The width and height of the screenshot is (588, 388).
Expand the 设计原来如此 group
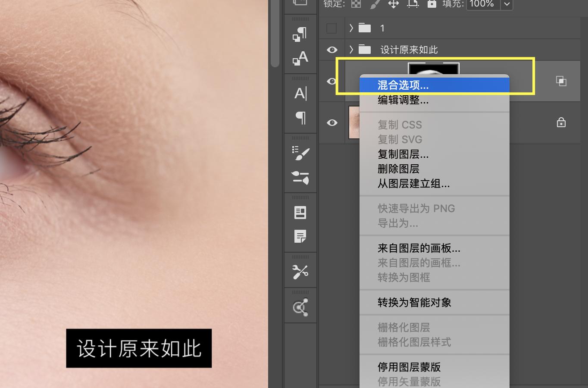[351, 50]
